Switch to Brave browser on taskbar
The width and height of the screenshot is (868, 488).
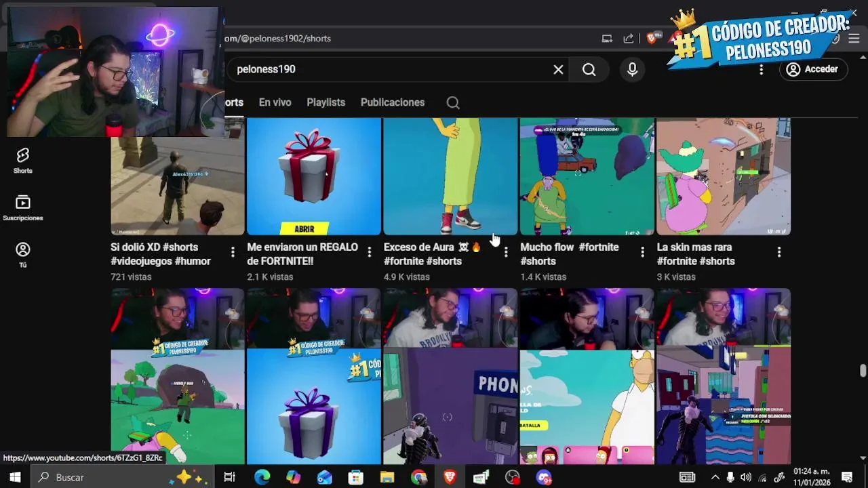tap(450, 477)
